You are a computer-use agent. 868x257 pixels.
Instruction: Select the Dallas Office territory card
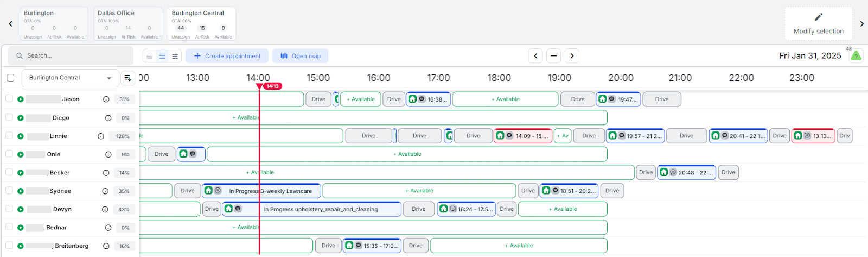coord(127,23)
